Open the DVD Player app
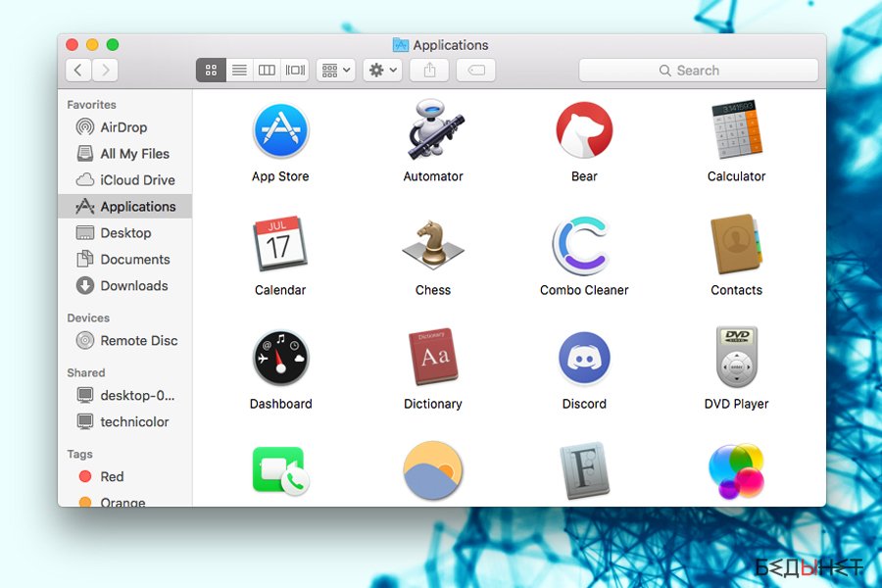882x588 pixels. (736, 357)
